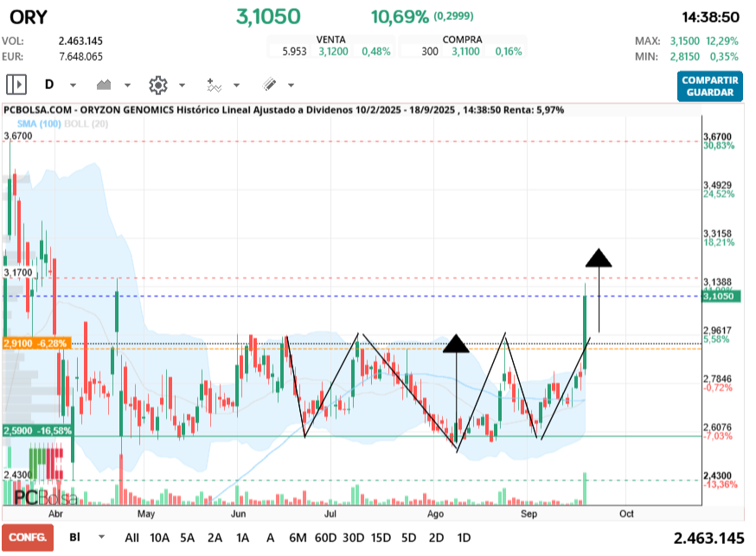This screenshot has width=756, height=556.
Task: Select the All time range
Action: click(x=131, y=538)
